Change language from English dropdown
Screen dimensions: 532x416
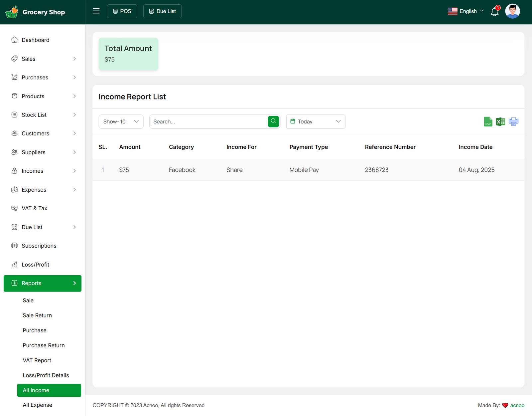tap(465, 11)
